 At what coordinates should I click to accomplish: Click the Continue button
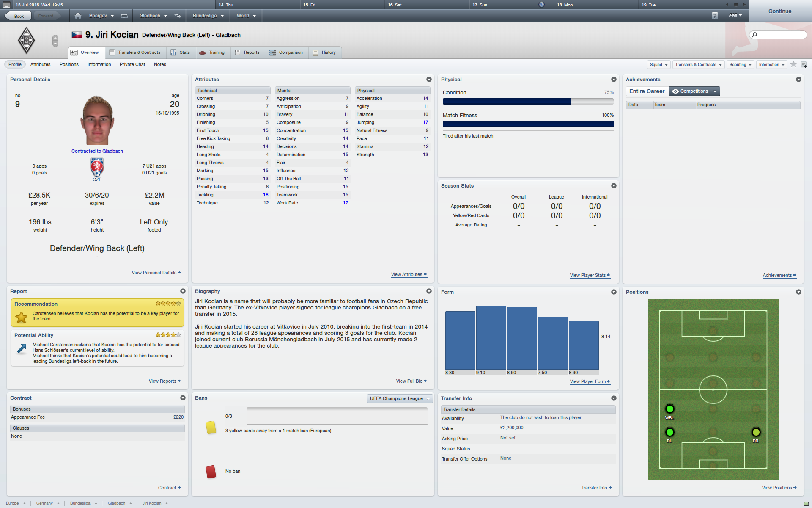pyautogui.click(x=780, y=11)
